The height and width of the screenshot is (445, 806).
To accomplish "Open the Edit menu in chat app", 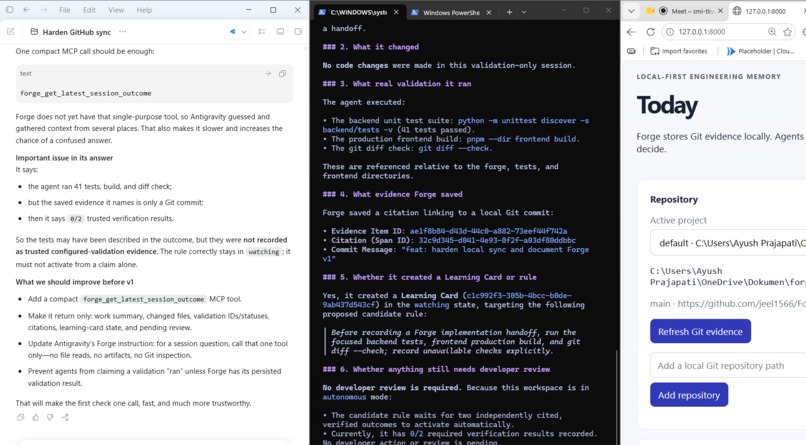I will (x=89, y=10).
